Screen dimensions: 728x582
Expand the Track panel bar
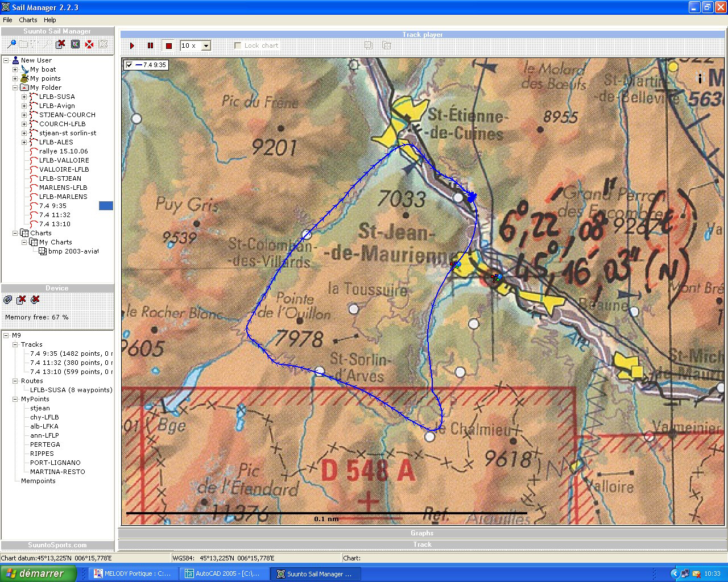[x=422, y=544]
